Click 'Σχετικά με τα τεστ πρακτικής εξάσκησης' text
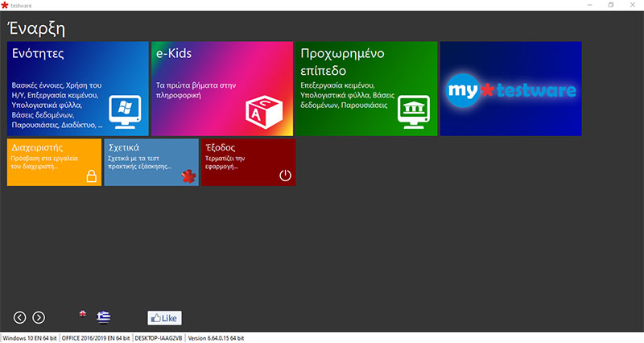This screenshot has width=644, height=343. pos(139,163)
